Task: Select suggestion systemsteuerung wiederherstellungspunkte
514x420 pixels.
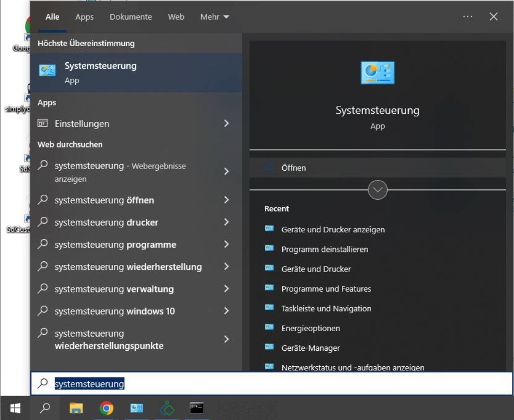Action: [109, 339]
